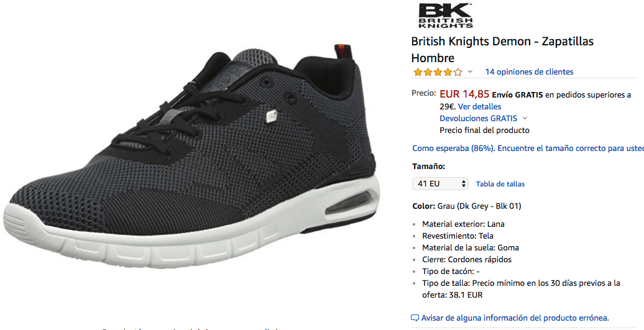Image resolution: width=644 pixels, height=330 pixels.
Task: Expand the Devoluciones GRATIS chevron
Action: tap(525, 118)
